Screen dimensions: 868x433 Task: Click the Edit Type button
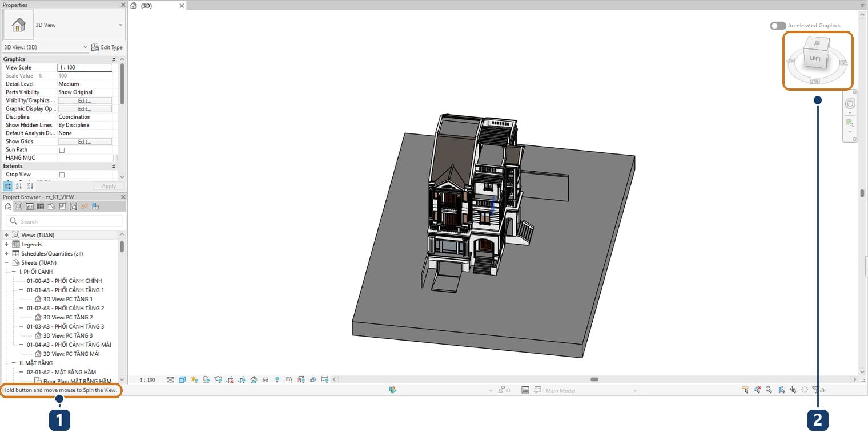pos(107,47)
